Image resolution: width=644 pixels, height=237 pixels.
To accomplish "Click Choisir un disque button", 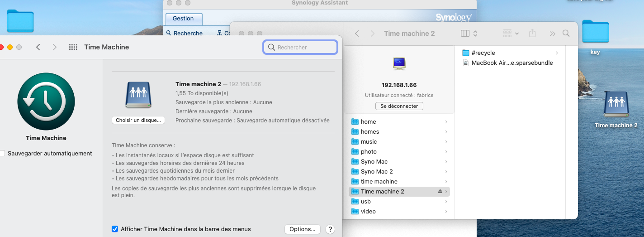I will 138,120.
